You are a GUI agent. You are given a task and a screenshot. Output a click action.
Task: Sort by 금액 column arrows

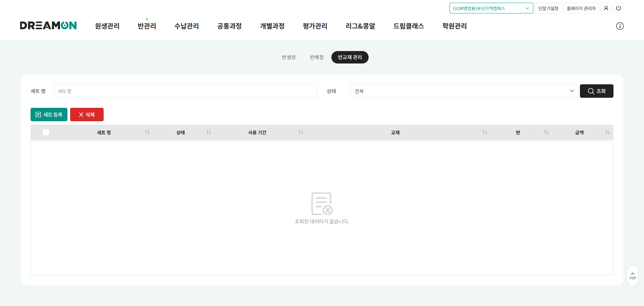[x=607, y=132]
